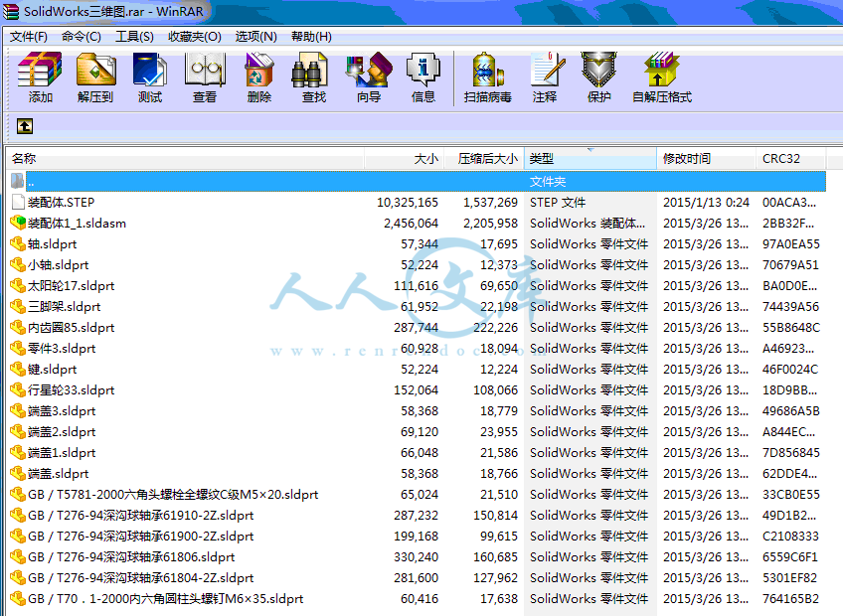
Task: Open the 命令(C) menu
Action: (82, 37)
